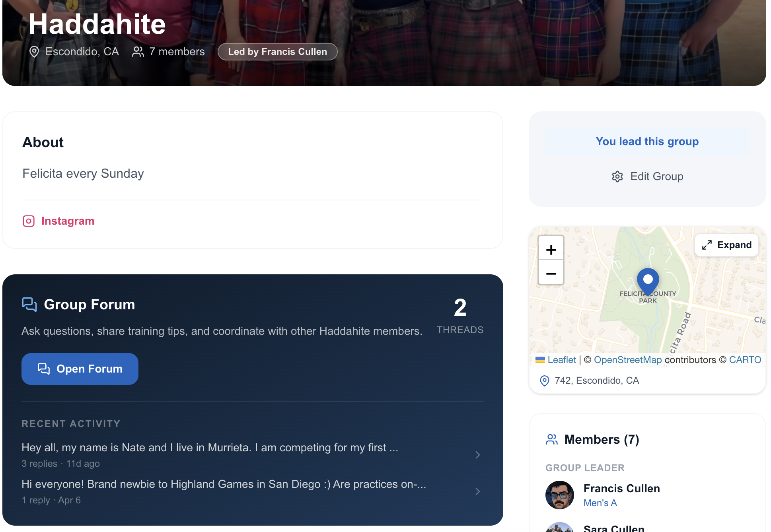Screen dimensions: 771x532
Task: Expand the Nate from Murrieta thread chevron
Action: coord(478,455)
